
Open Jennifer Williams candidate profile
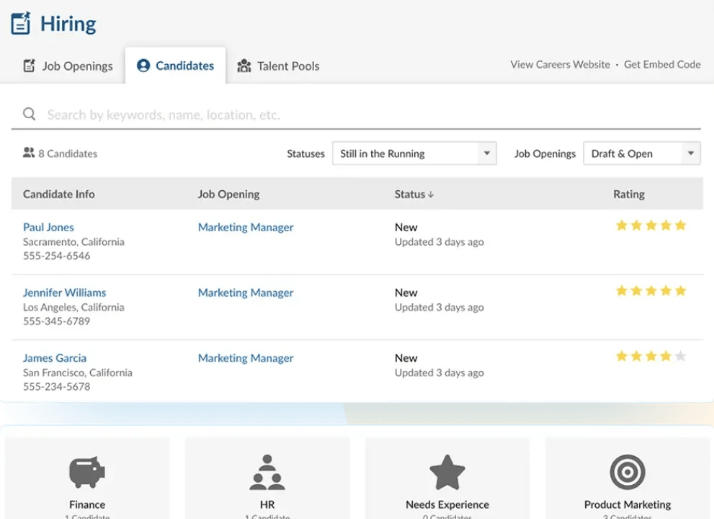[65, 293]
